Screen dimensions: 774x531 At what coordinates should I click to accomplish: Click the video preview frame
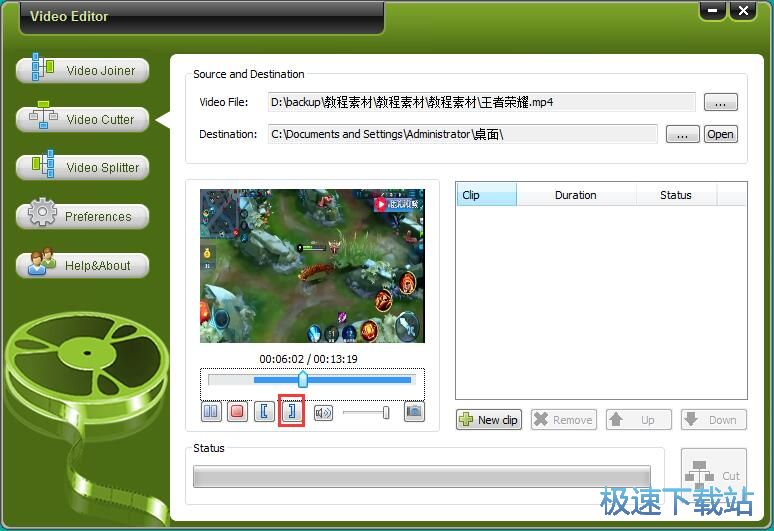coord(312,266)
